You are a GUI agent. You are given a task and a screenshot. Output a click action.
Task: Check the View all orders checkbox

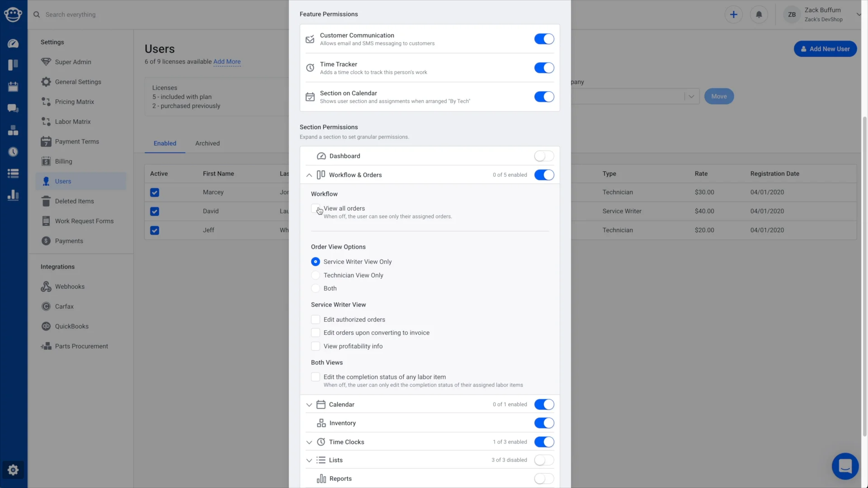316,208
